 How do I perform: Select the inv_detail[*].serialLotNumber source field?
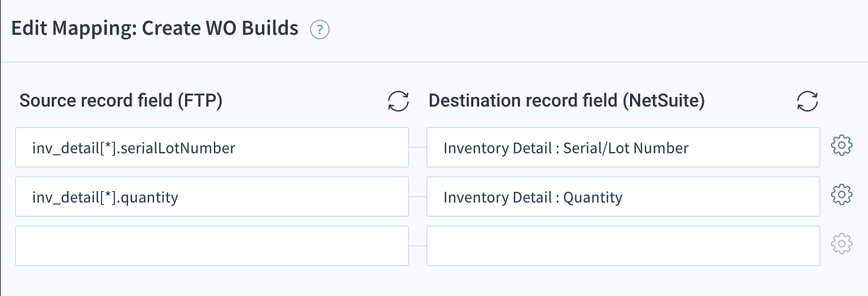pos(211,148)
